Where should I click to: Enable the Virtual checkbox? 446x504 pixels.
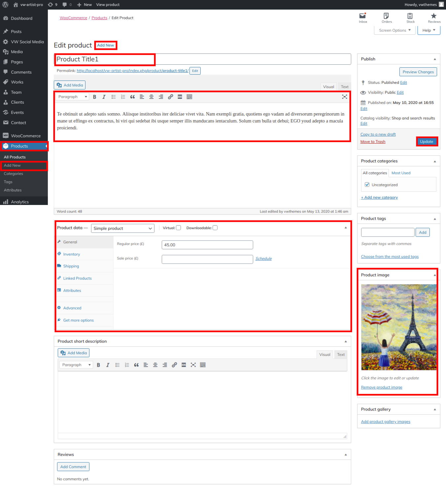click(x=179, y=228)
